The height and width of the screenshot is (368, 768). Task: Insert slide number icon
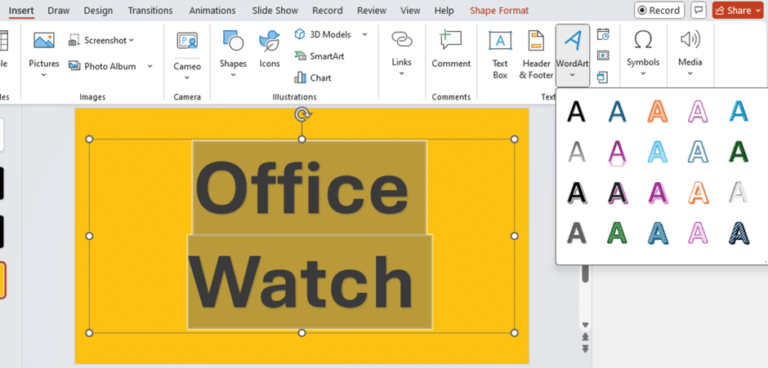pos(603,55)
